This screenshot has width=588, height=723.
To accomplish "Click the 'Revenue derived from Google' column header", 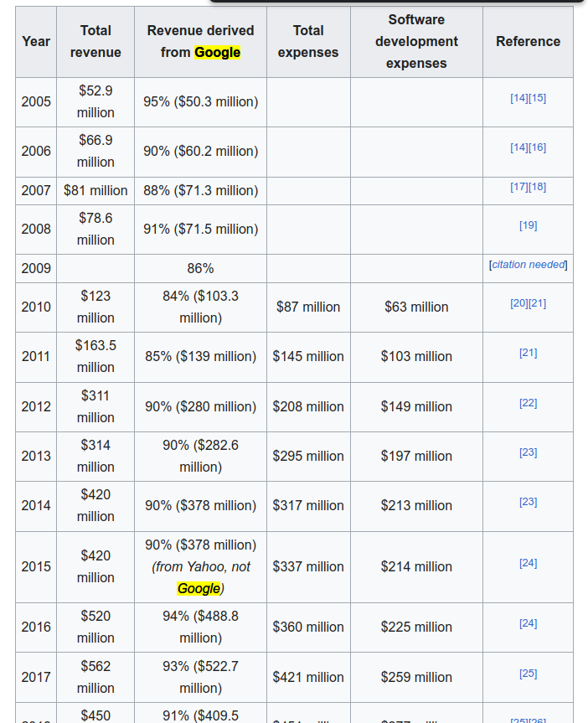I will pyautogui.click(x=201, y=42).
